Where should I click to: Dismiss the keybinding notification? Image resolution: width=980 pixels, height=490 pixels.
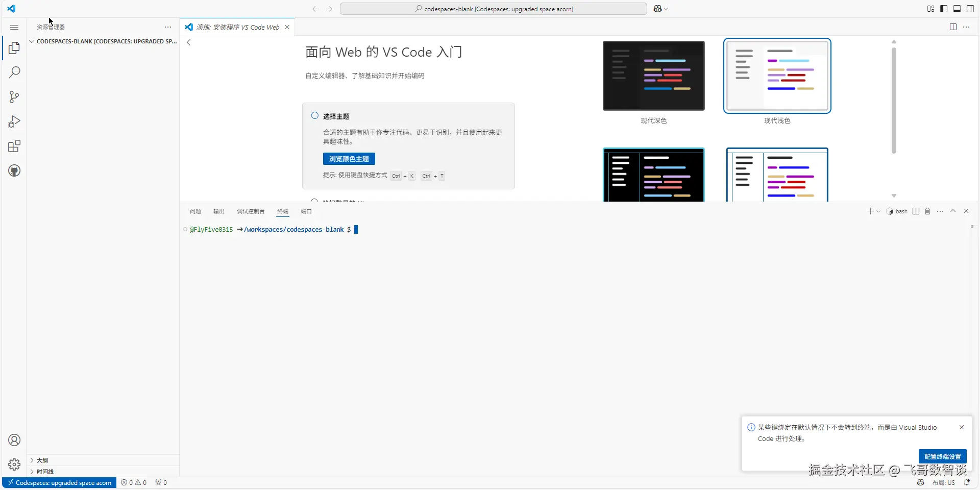pos(962,427)
